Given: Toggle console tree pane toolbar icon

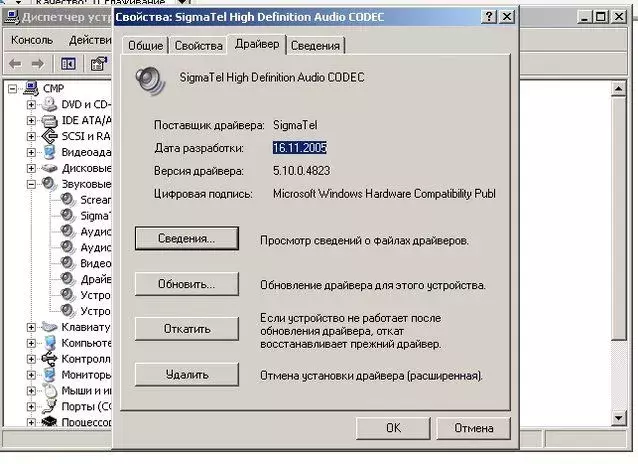Looking at the screenshot, I should click(x=68, y=64).
